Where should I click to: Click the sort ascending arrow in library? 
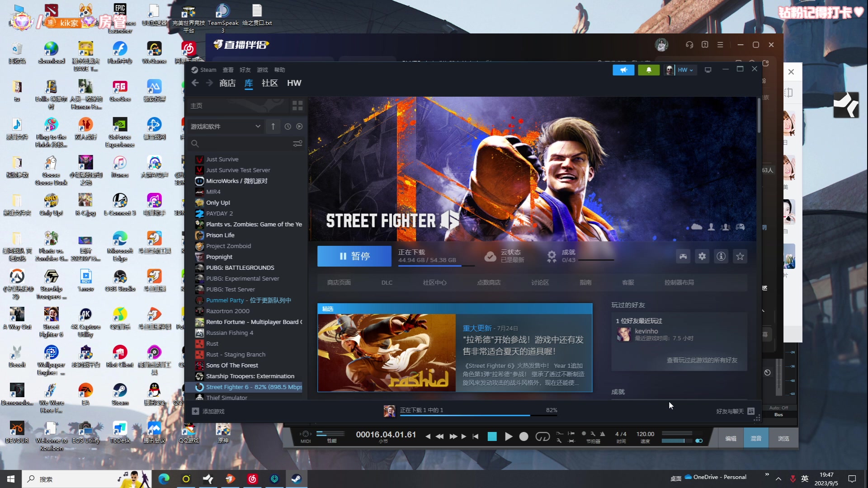click(x=273, y=127)
